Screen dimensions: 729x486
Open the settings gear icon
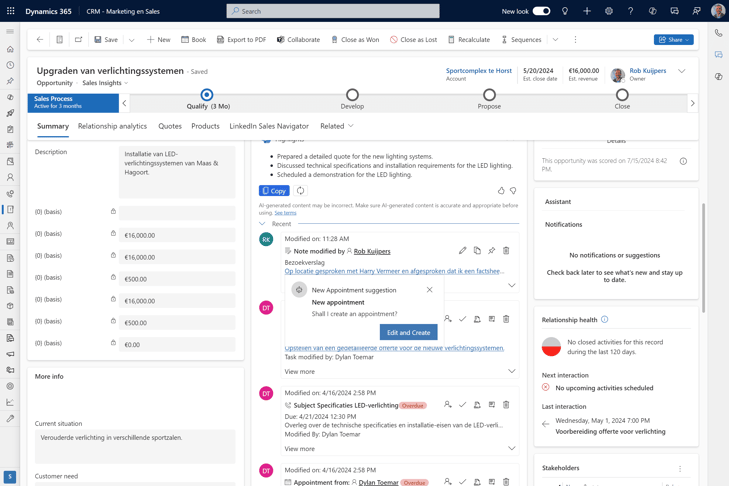coord(609,11)
